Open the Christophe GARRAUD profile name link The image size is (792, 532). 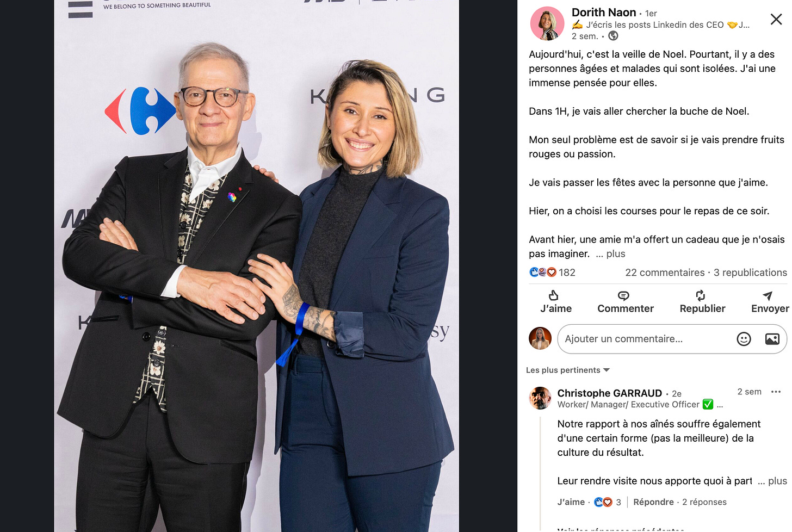[609, 393]
